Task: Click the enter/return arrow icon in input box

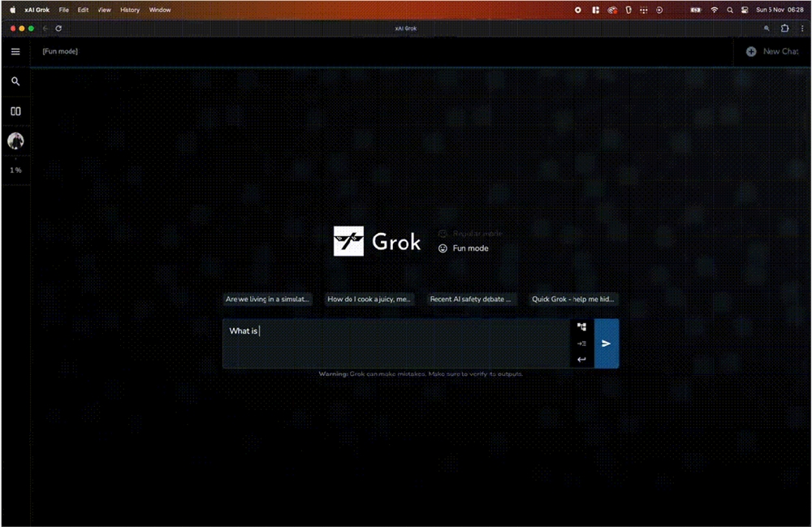Action: coord(581,360)
